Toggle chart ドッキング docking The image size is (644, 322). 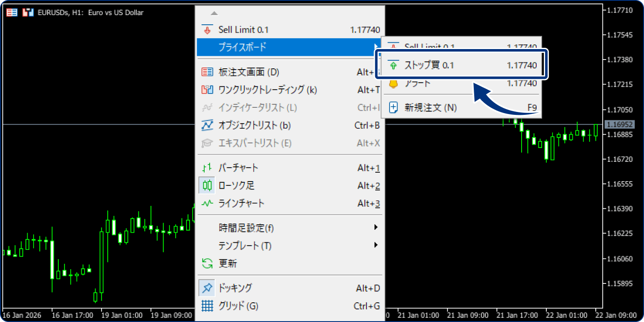(237, 288)
